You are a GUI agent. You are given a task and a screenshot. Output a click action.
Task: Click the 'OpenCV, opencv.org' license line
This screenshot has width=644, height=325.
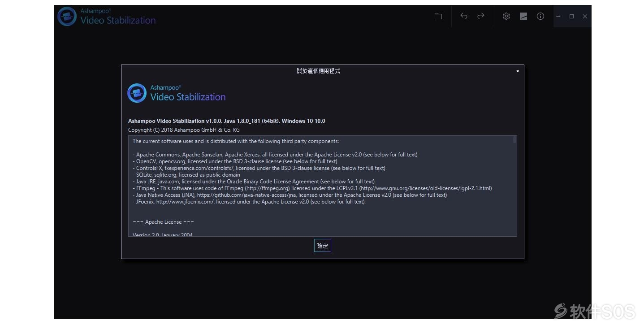point(235,161)
